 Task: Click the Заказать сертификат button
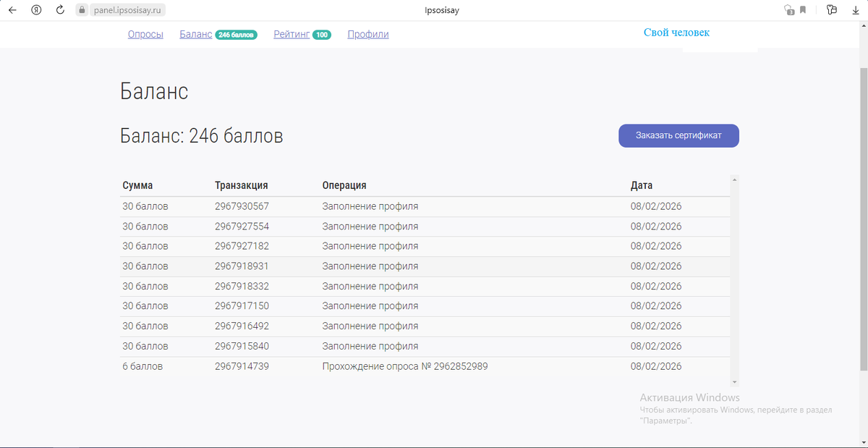pos(678,135)
